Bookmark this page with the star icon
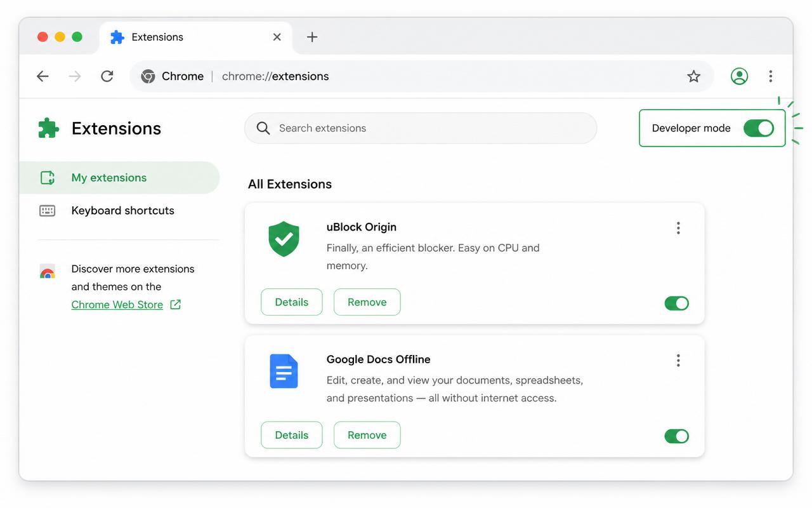 [693, 76]
